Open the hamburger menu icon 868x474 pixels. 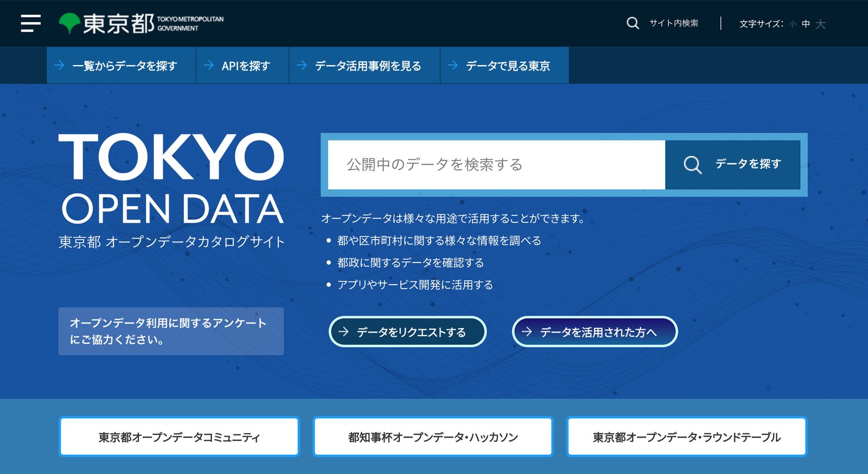coord(30,23)
